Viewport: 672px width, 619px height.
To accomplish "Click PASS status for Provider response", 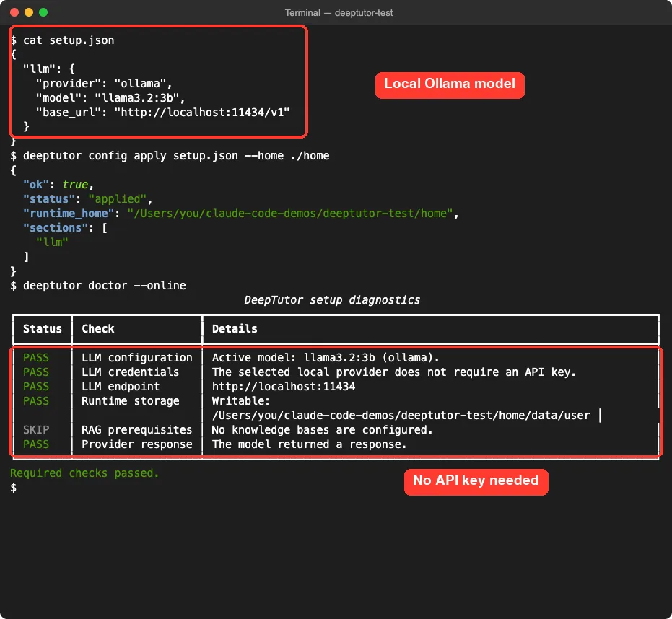I will pos(36,444).
